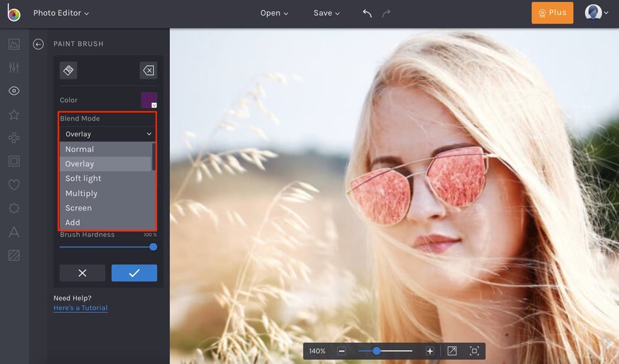Viewport: 619px width, 364px height.
Task: Select the Touch Up eye icon
Action: pyautogui.click(x=14, y=91)
